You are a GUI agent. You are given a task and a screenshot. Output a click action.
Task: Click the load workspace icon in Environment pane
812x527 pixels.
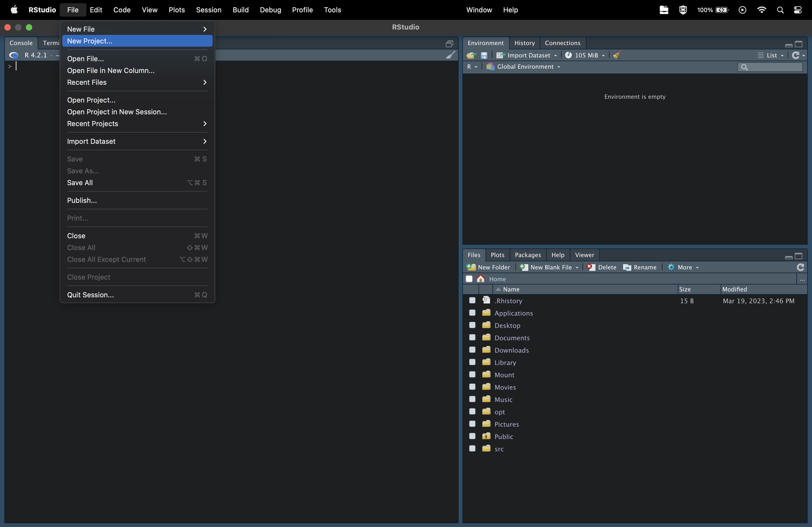pos(471,55)
